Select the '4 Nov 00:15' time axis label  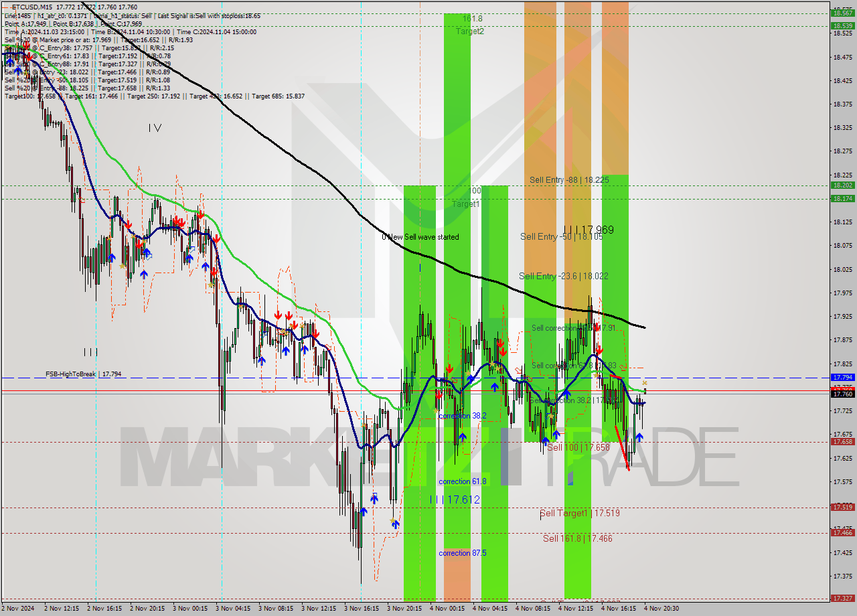pos(448,609)
